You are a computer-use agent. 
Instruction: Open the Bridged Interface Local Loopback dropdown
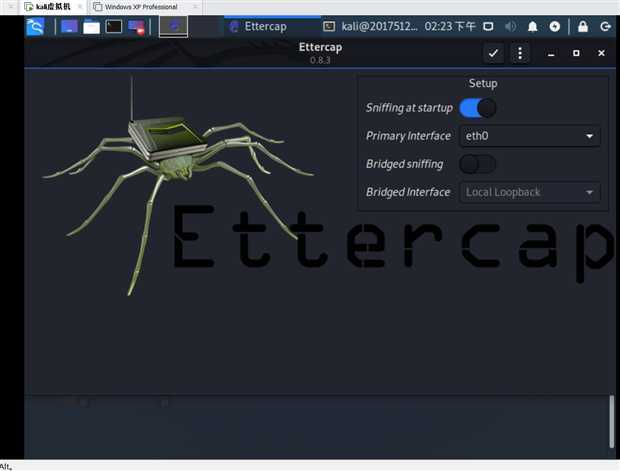coord(529,192)
